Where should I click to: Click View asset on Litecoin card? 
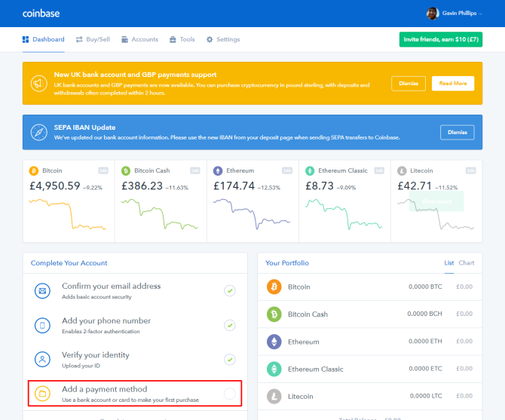pyautogui.click(x=436, y=201)
